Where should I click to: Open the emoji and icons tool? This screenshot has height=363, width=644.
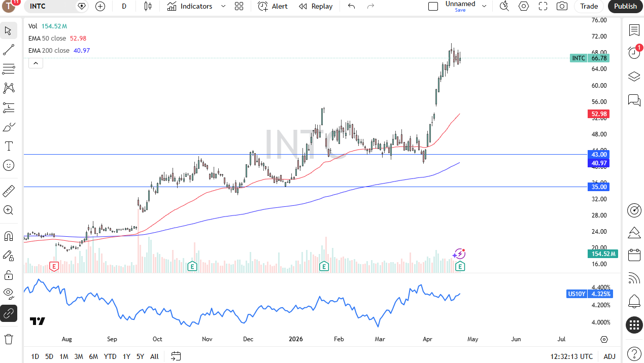click(x=9, y=165)
